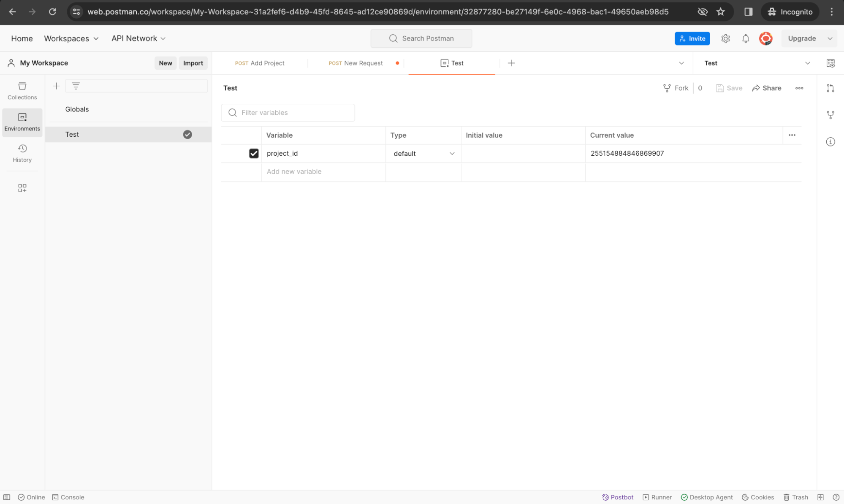Click the Collections panel icon
The image size is (844, 504).
click(x=22, y=91)
